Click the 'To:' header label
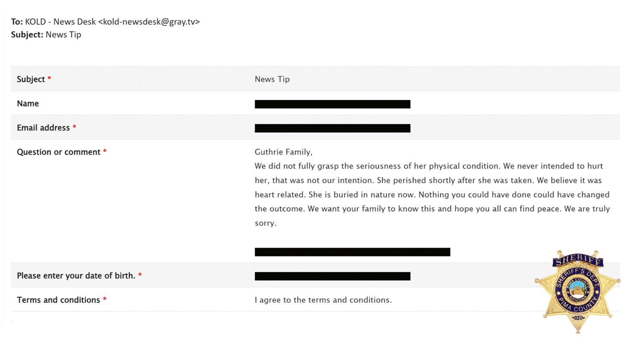 tap(17, 22)
